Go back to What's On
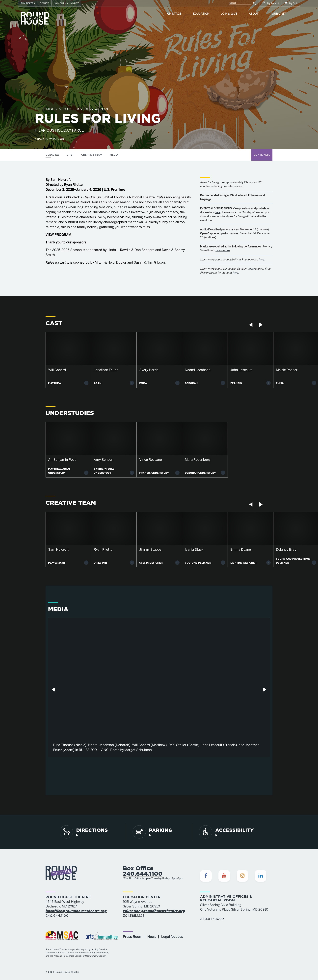The height and width of the screenshot is (980, 318). [50, 139]
